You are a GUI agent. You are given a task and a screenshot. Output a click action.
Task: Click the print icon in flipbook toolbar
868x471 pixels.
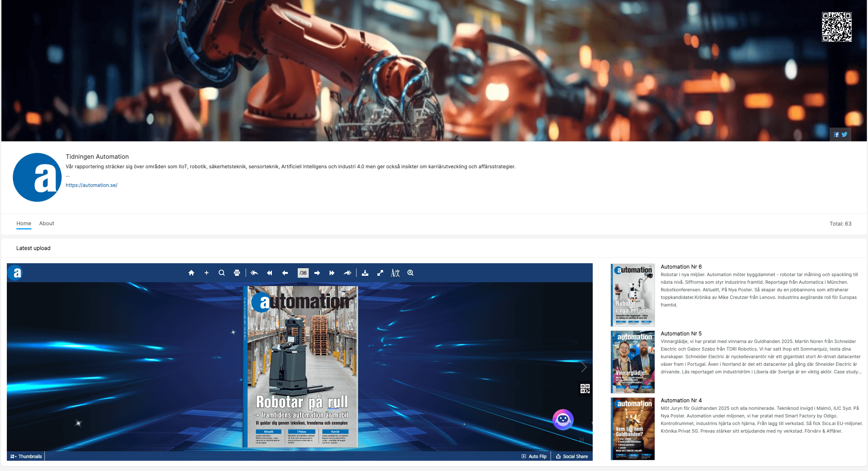(x=237, y=273)
